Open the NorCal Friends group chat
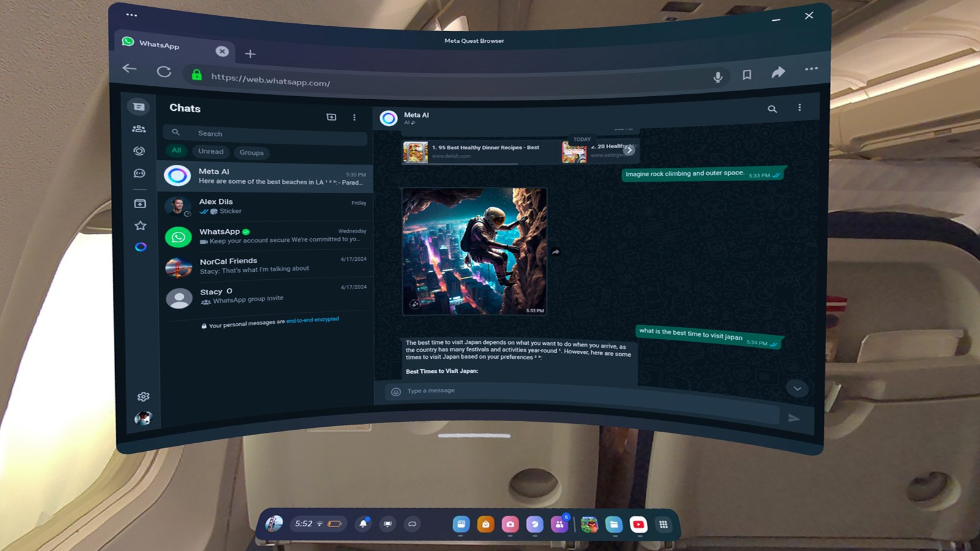 tap(266, 265)
